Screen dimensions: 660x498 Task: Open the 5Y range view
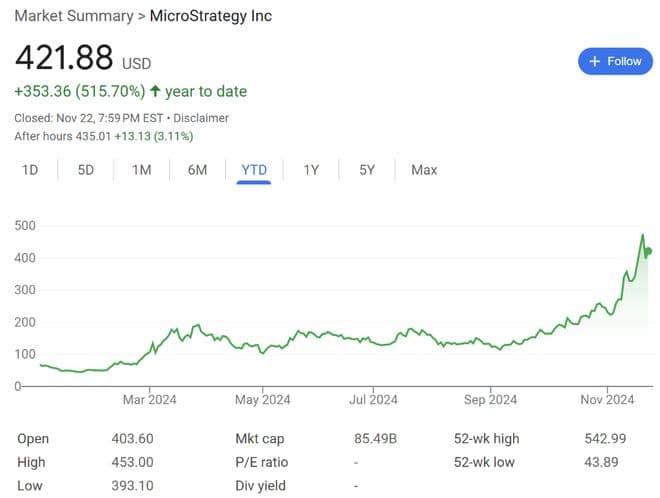pyautogui.click(x=367, y=170)
